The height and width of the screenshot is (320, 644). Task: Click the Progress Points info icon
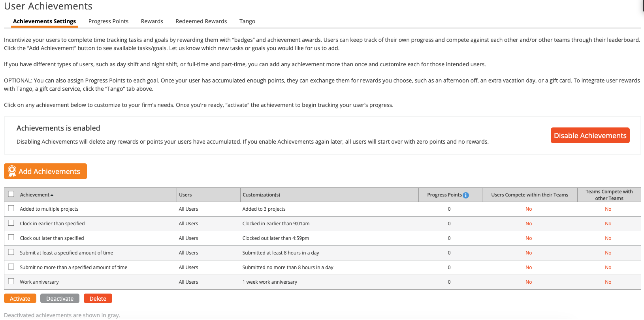click(466, 195)
